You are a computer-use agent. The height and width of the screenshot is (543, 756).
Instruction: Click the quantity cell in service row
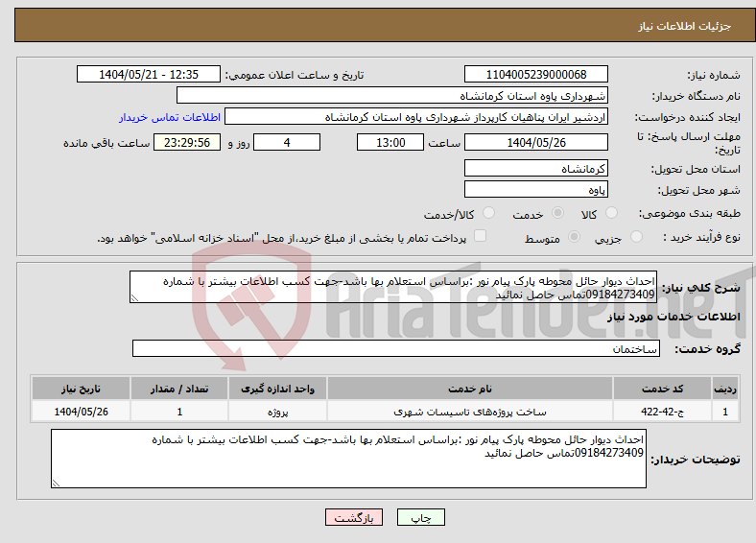(179, 412)
